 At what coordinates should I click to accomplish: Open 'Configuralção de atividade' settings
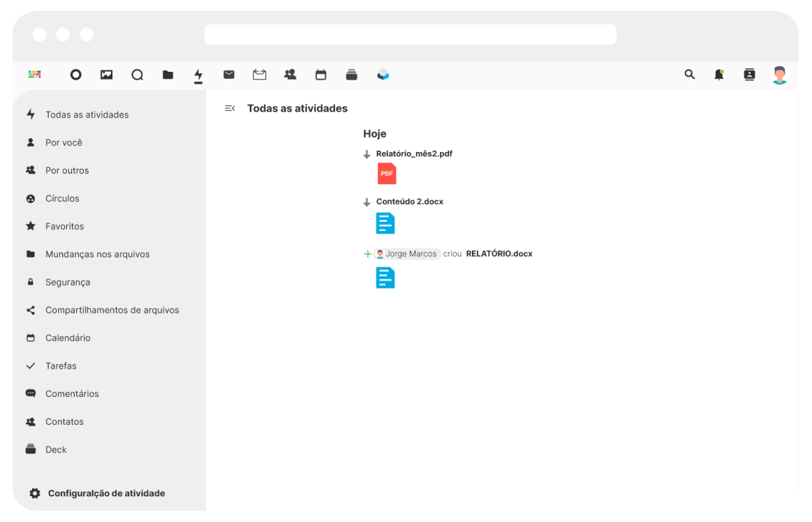pos(106,493)
